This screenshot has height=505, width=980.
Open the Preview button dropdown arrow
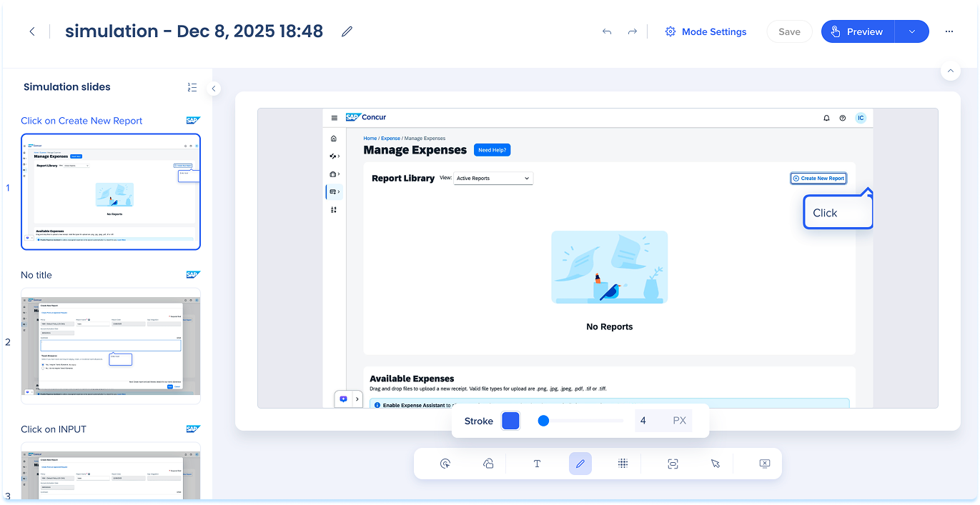(x=911, y=31)
